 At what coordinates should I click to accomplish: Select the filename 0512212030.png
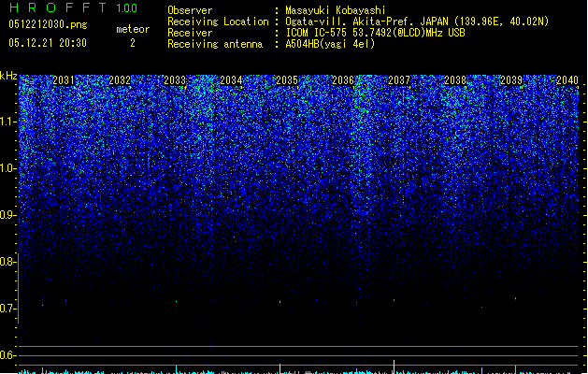coord(48,24)
